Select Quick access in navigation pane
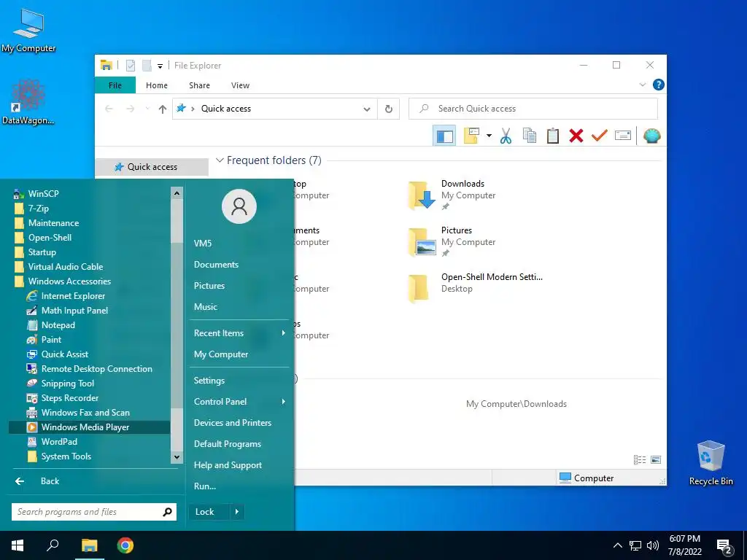The width and height of the screenshot is (747, 560). pos(152,167)
